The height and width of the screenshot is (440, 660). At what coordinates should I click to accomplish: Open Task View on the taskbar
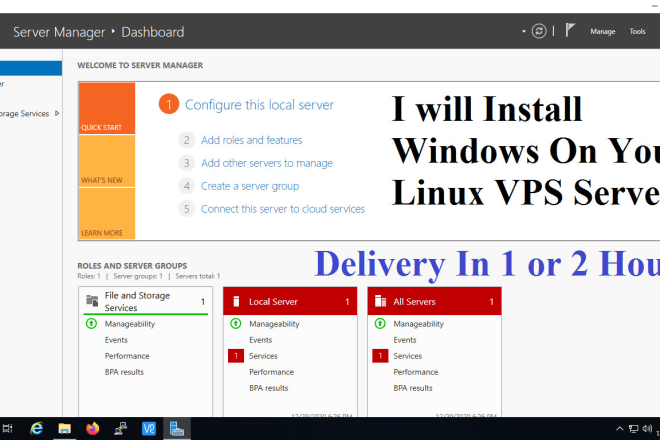[x=8, y=429]
